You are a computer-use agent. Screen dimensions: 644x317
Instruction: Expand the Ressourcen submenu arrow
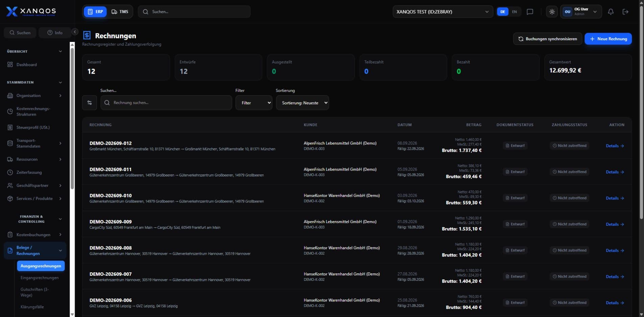[60, 159]
